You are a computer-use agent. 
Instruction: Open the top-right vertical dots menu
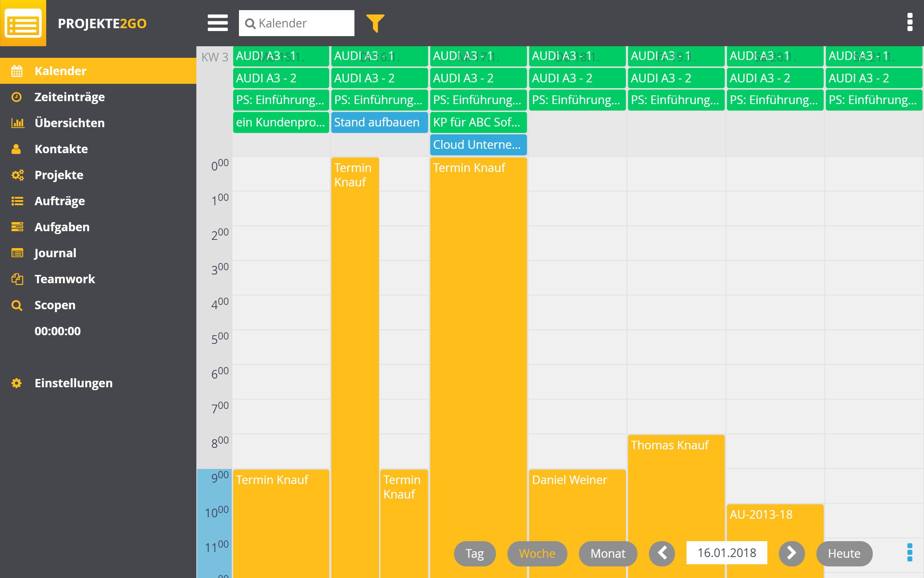pyautogui.click(x=910, y=22)
